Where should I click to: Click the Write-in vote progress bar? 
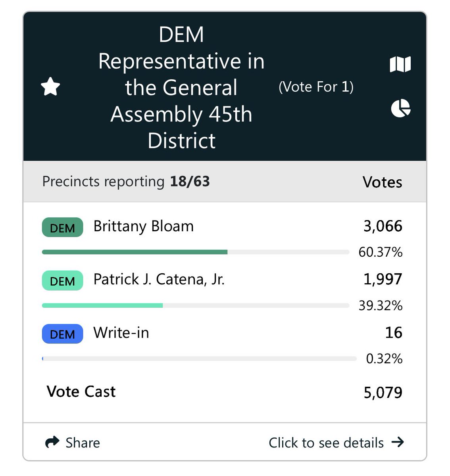click(x=199, y=359)
